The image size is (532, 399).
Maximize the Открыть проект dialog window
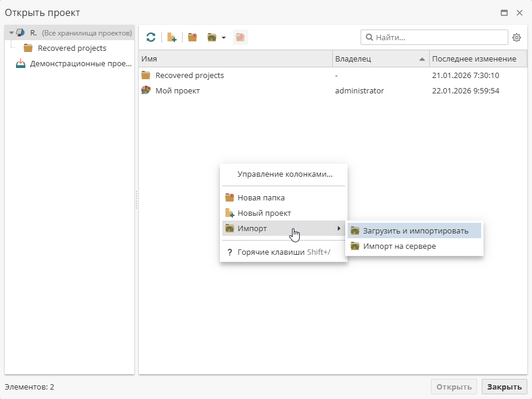[x=504, y=12]
